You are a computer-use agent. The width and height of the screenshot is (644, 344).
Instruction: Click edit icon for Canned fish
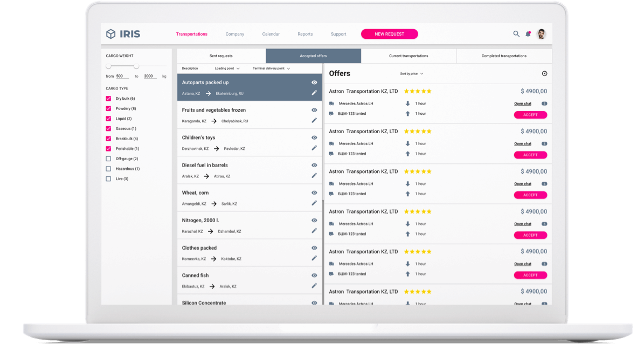(x=314, y=286)
